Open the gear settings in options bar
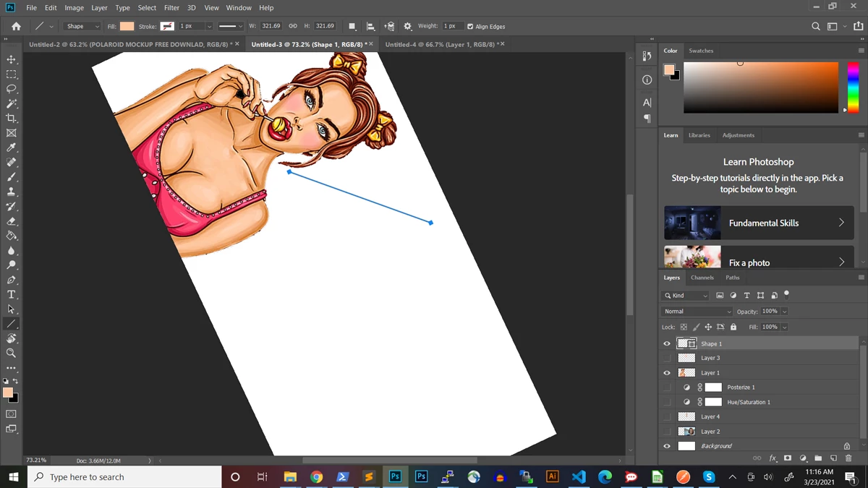The image size is (868, 488). 407,26
